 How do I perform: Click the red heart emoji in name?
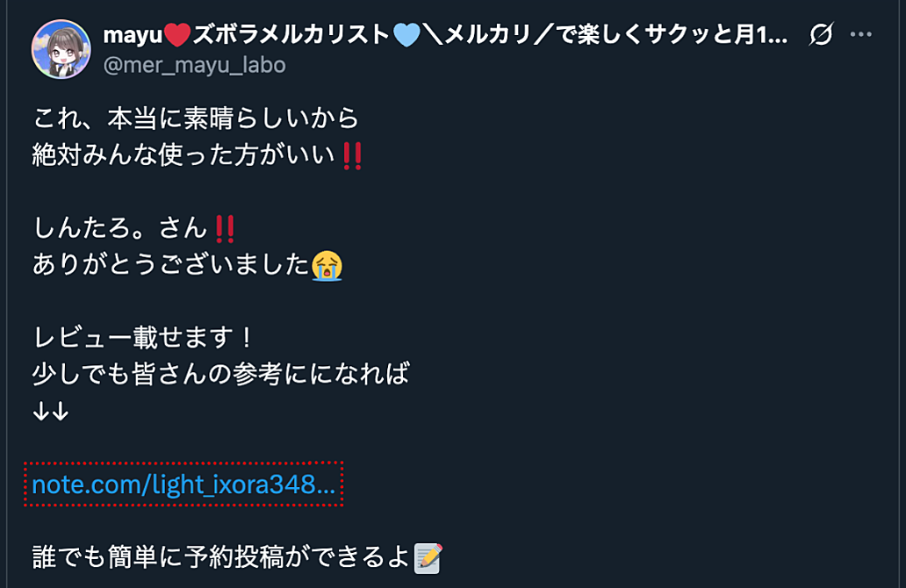177,35
